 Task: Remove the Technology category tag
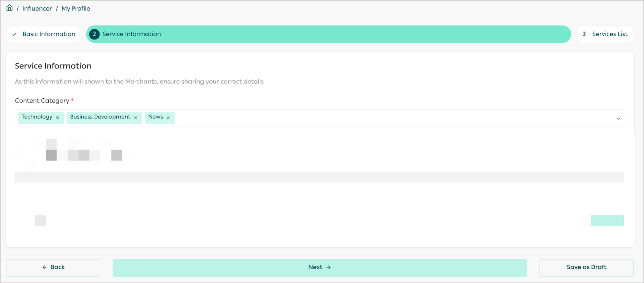58,118
